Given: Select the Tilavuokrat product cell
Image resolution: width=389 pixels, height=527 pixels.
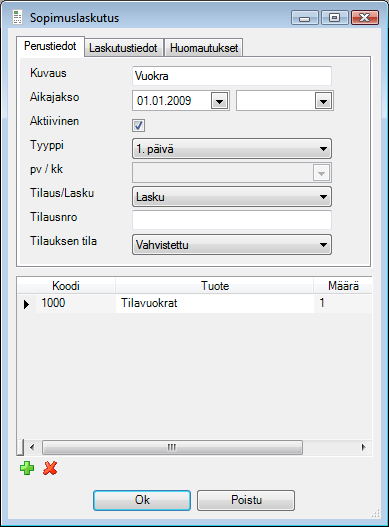Looking at the screenshot, I should 215,303.
